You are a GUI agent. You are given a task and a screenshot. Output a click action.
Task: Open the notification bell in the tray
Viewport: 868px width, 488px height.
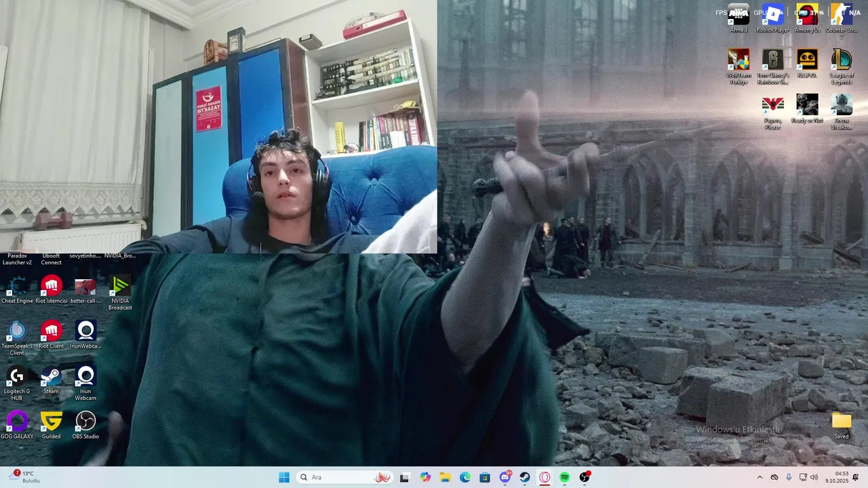pos(856,477)
